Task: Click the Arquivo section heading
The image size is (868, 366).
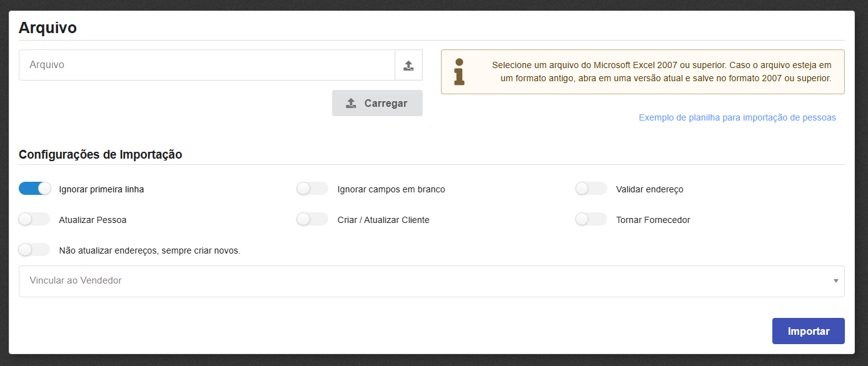Action: (48, 27)
